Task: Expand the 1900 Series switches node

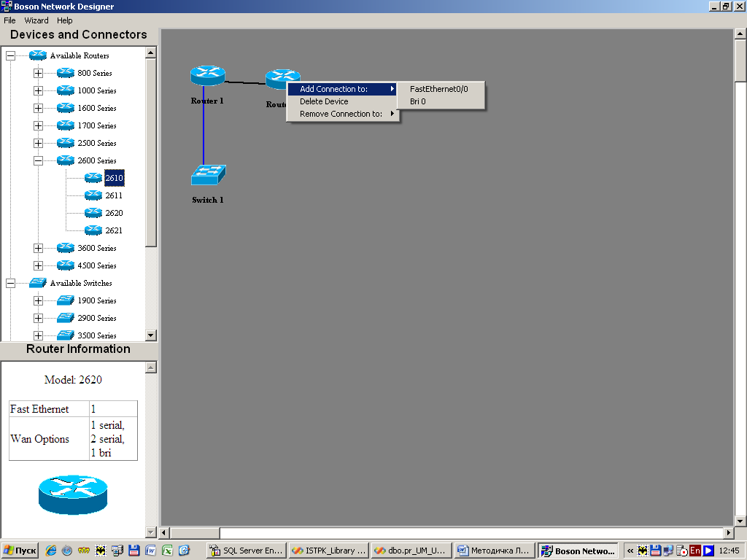Action: 38,301
